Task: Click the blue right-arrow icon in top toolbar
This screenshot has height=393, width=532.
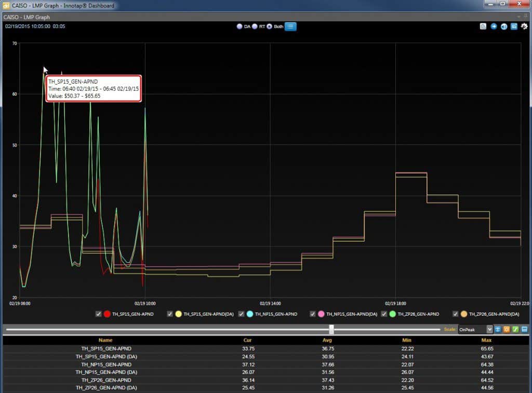Action: [494, 26]
